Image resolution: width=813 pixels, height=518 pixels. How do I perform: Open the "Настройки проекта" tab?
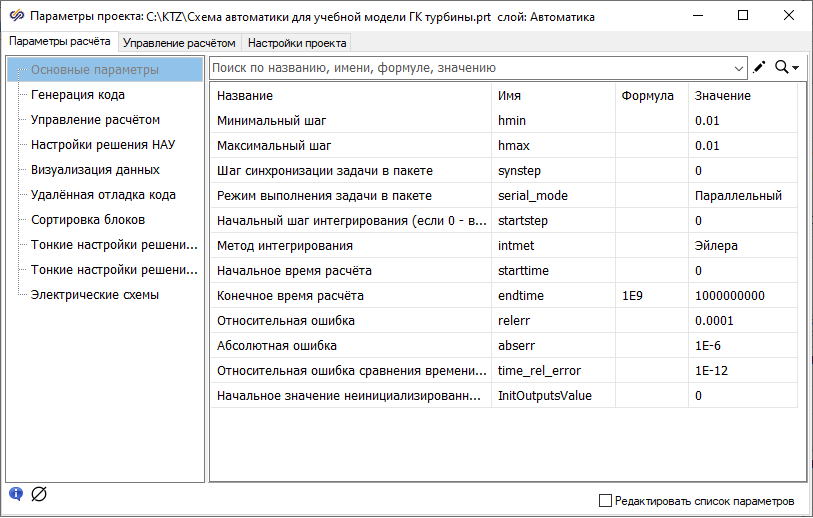[x=297, y=43]
